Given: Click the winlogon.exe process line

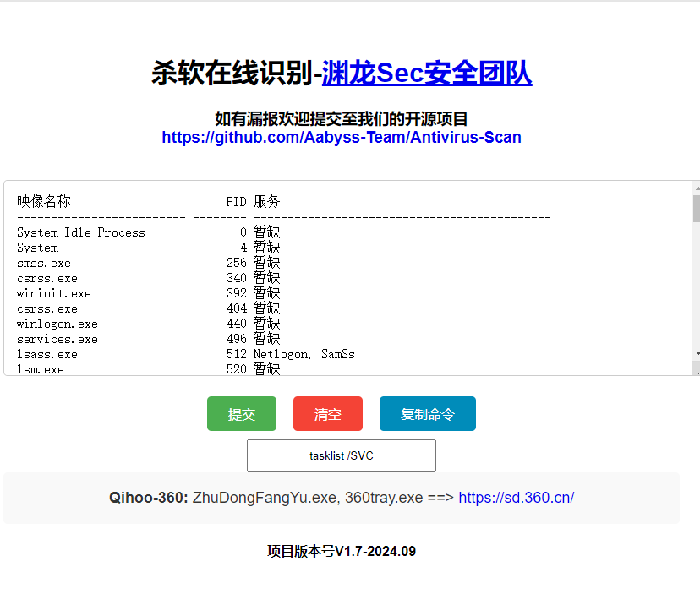Looking at the screenshot, I should pyautogui.click(x=148, y=323).
